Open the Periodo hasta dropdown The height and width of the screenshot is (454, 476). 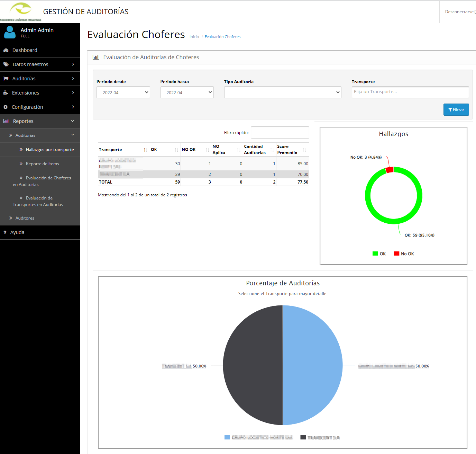click(187, 92)
